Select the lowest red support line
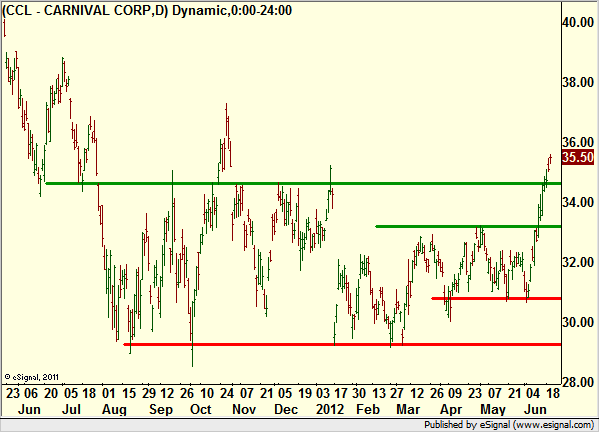Screen dimensions: 599x432 342,345
